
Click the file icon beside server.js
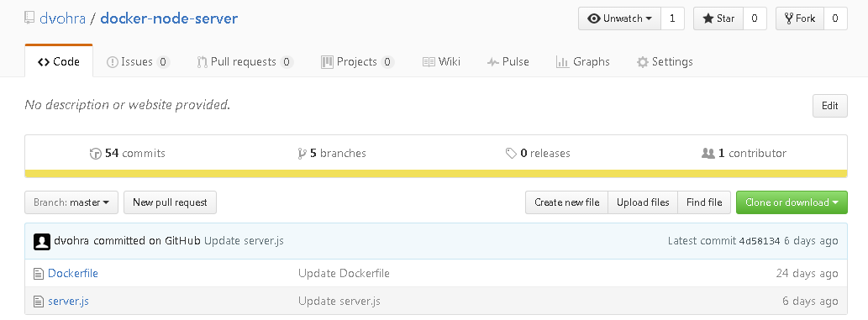[x=38, y=302]
